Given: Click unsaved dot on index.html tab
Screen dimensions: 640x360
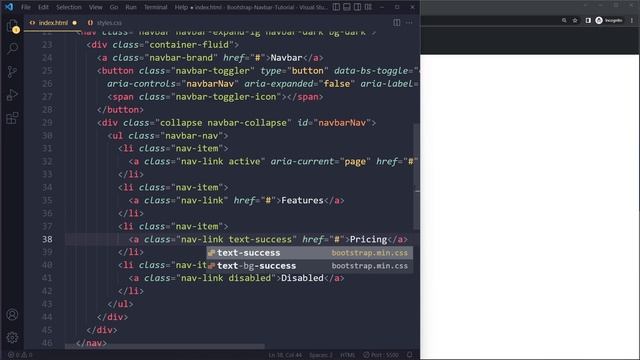Looking at the screenshot, I should click(x=75, y=23).
